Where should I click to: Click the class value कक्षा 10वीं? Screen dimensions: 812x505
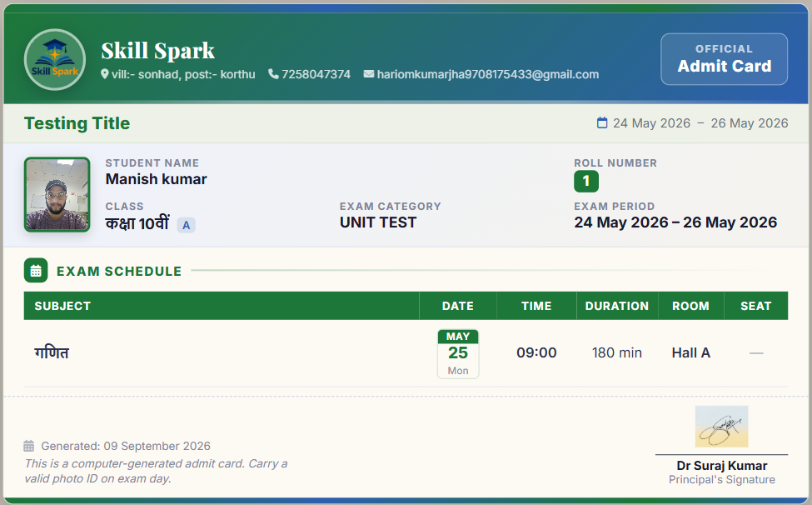137,223
